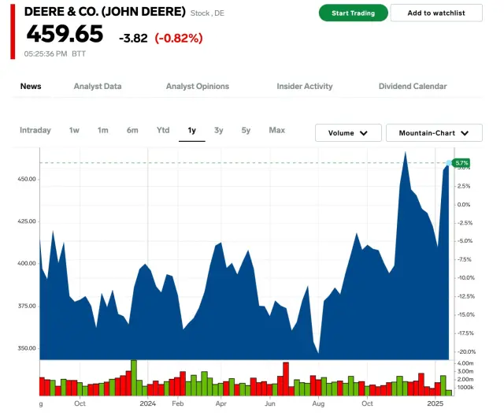Open the Mountain-Chart type dropdown
Viewport: 504px width, 420px height.
(435, 133)
